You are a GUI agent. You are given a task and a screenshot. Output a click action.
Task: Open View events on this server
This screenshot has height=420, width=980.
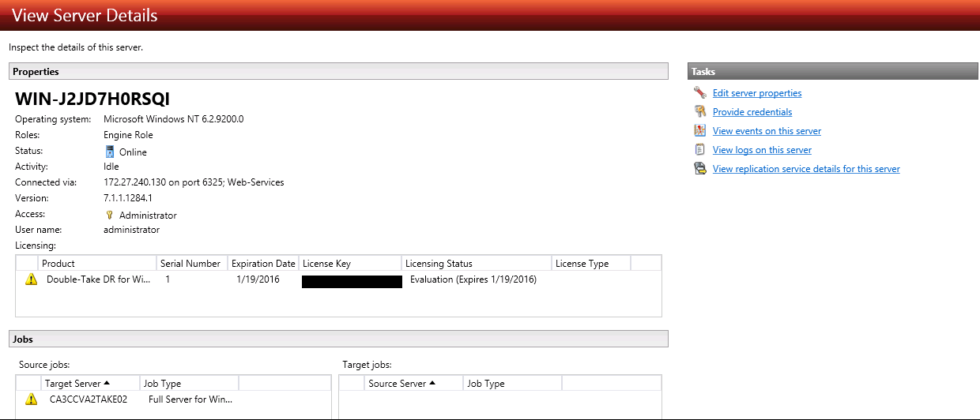[x=767, y=131]
